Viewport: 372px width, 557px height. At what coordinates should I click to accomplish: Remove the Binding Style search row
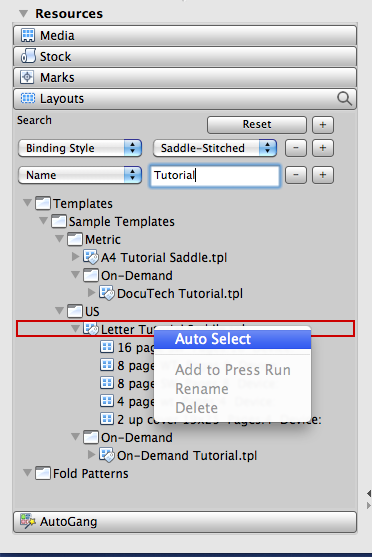296,148
